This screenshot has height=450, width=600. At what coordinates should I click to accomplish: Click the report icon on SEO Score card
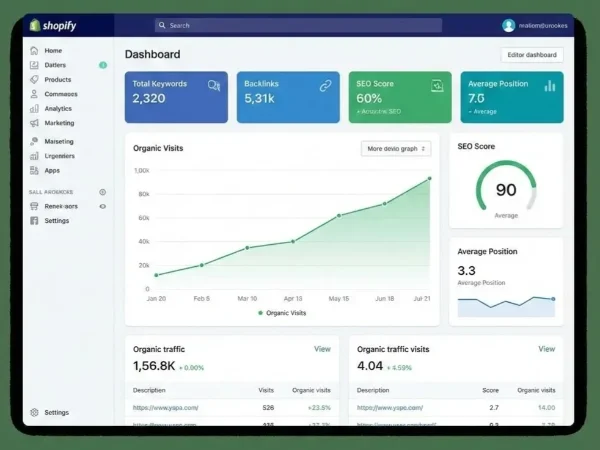(x=436, y=87)
